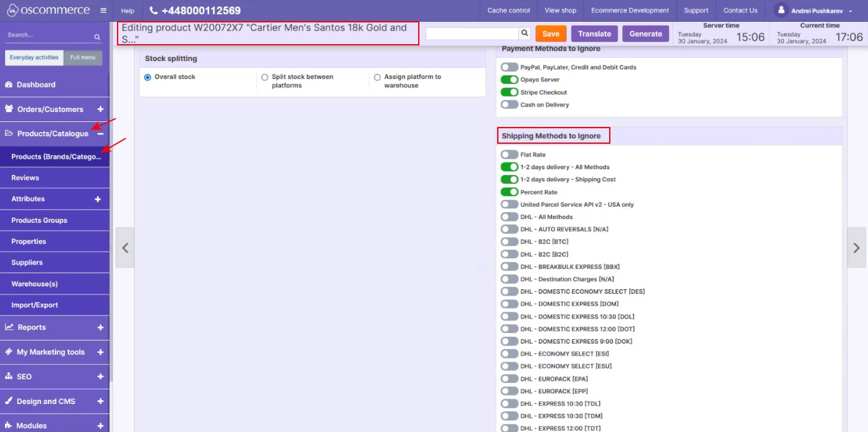The width and height of the screenshot is (868, 432).
Task: Open the View shop link
Action: pos(561,11)
